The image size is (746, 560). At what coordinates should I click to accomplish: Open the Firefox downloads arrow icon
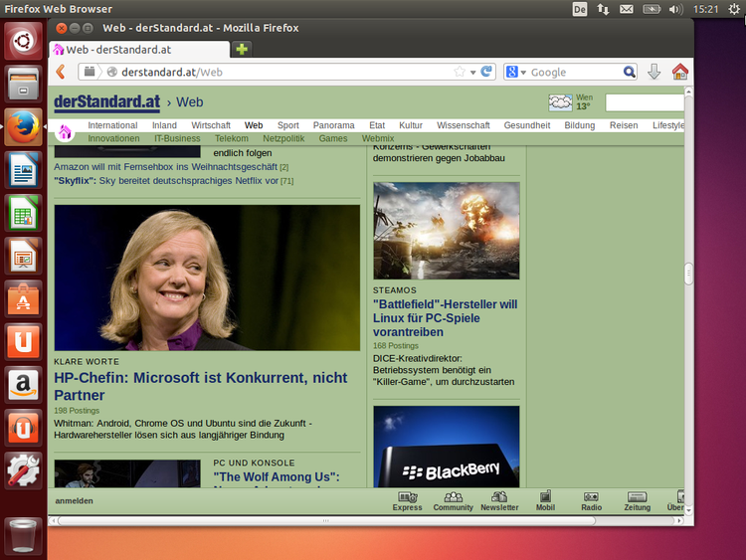(653, 72)
